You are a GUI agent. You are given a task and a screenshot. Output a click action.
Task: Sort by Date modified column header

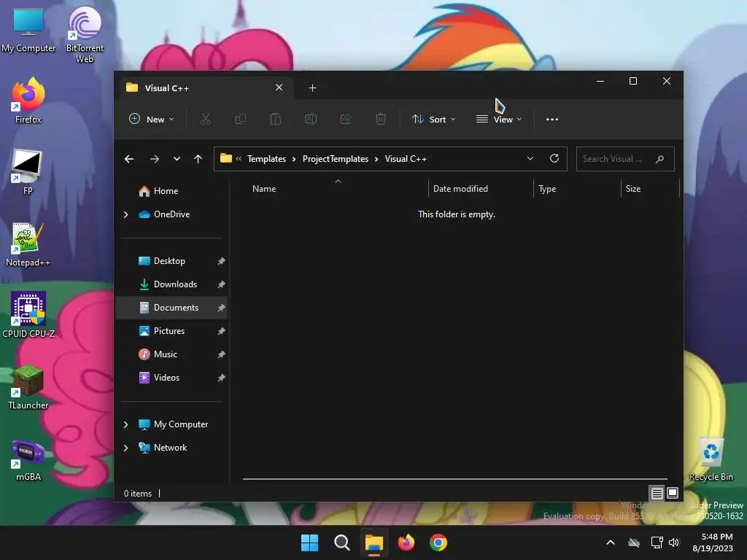click(x=481, y=189)
